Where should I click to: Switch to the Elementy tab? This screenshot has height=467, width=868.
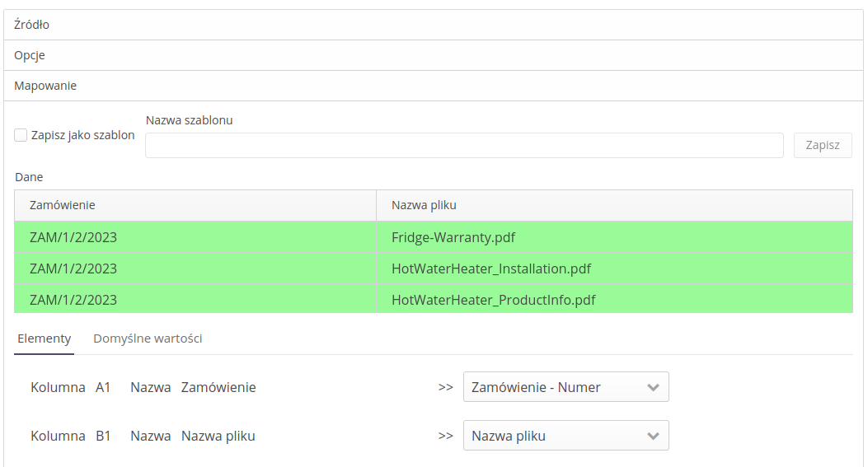[44, 339]
